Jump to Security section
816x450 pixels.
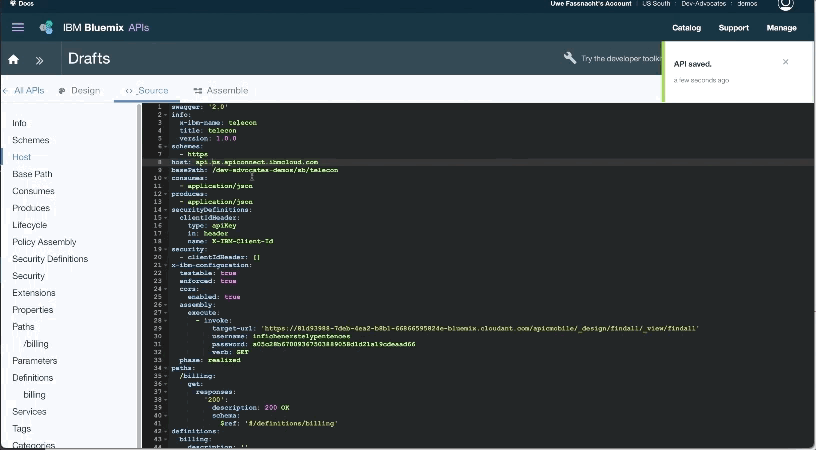tap(29, 276)
